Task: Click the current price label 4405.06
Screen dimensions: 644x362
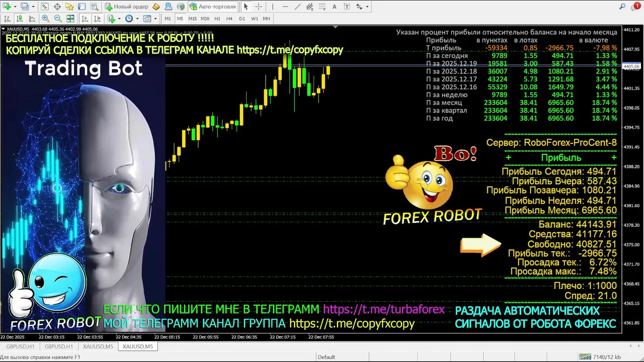Action: pyautogui.click(x=631, y=66)
